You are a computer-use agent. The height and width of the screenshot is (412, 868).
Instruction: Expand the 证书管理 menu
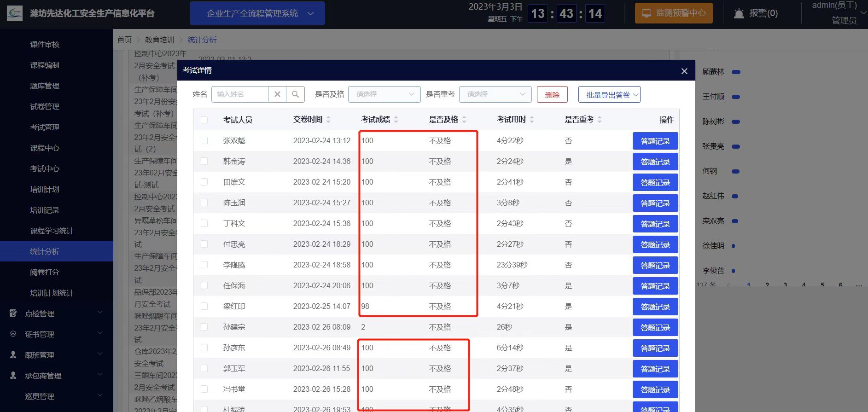coord(100,334)
